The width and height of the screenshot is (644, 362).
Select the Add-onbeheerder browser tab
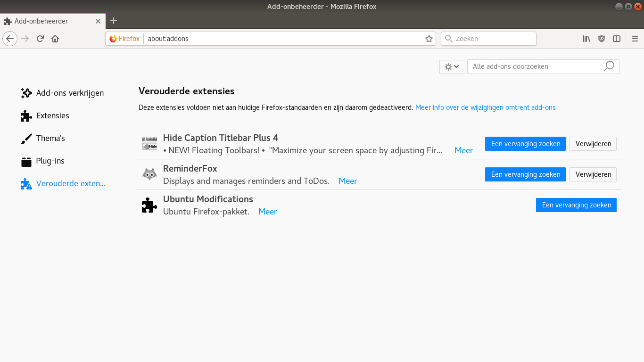[52, 21]
